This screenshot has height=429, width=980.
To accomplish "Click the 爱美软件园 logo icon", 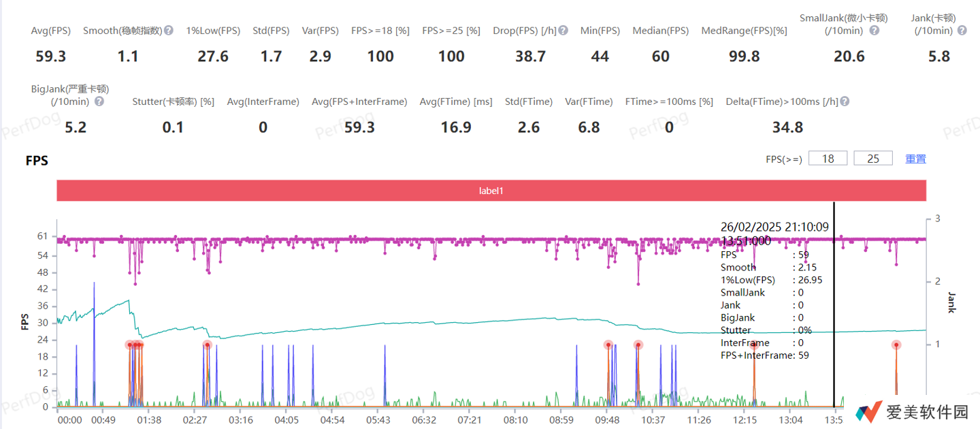I will pyautogui.click(x=870, y=411).
